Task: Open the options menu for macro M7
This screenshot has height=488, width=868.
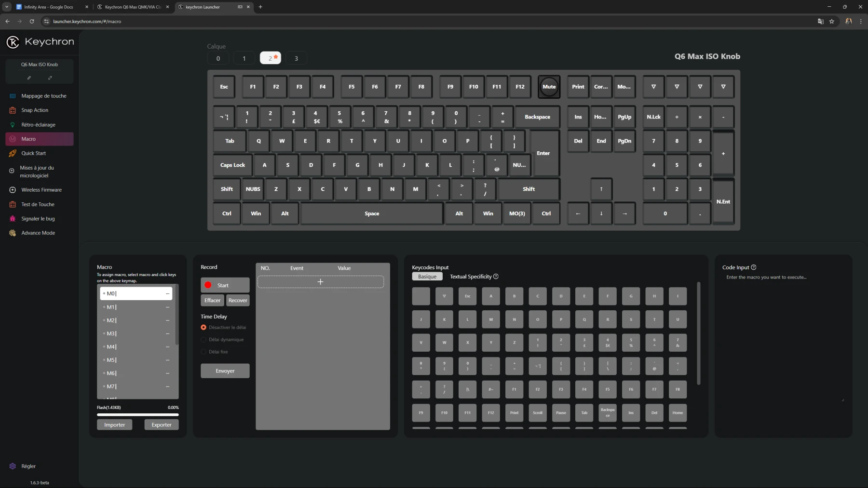Action: pyautogui.click(x=168, y=386)
